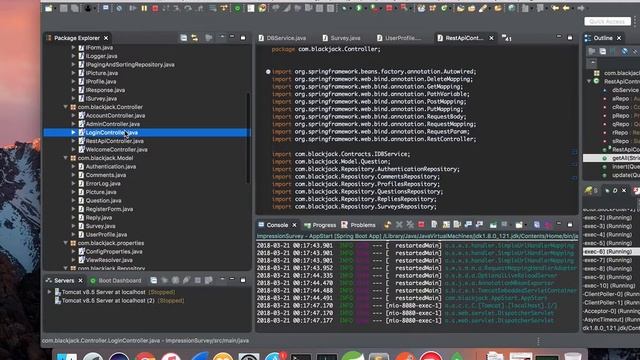Switch to the DBService.java editor tab
The image size is (640, 360).
(x=282, y=38)
